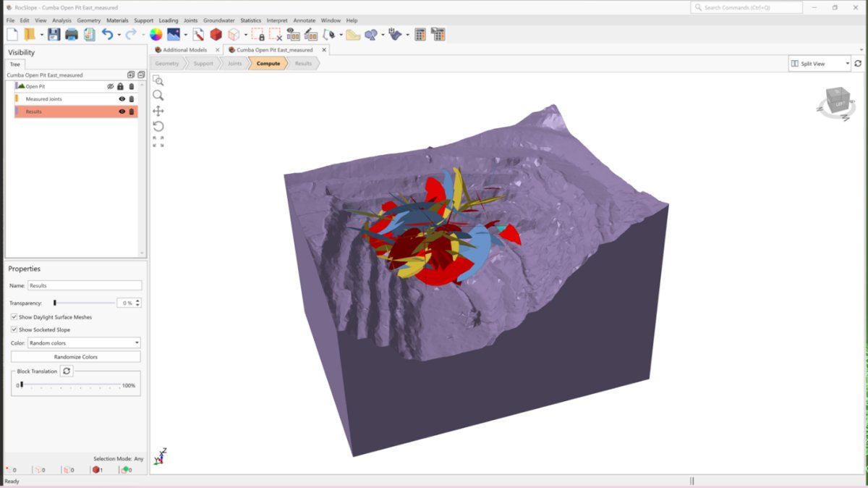Go to the Results stage in the workflow bar
Viewport: 868px width, 488px height.
pos(303,63)
